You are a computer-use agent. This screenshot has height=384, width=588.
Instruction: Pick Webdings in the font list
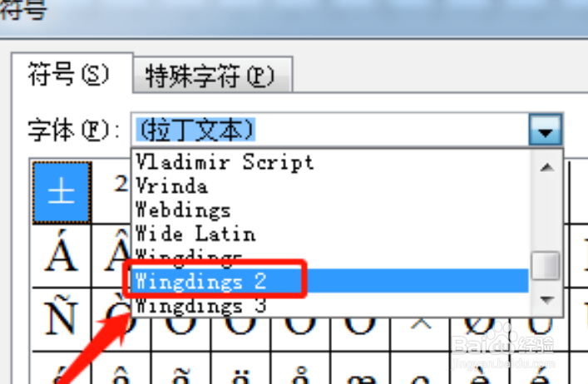point(330,210)
